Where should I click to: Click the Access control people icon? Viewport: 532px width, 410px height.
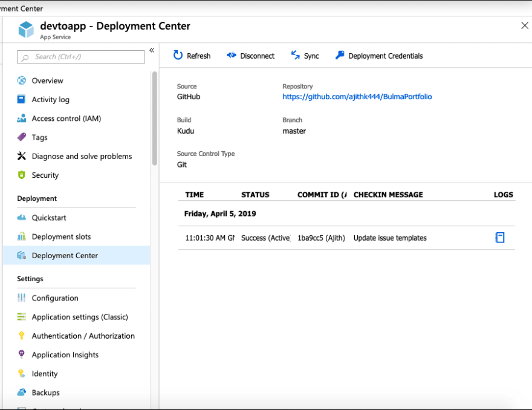tap(21, 118)
